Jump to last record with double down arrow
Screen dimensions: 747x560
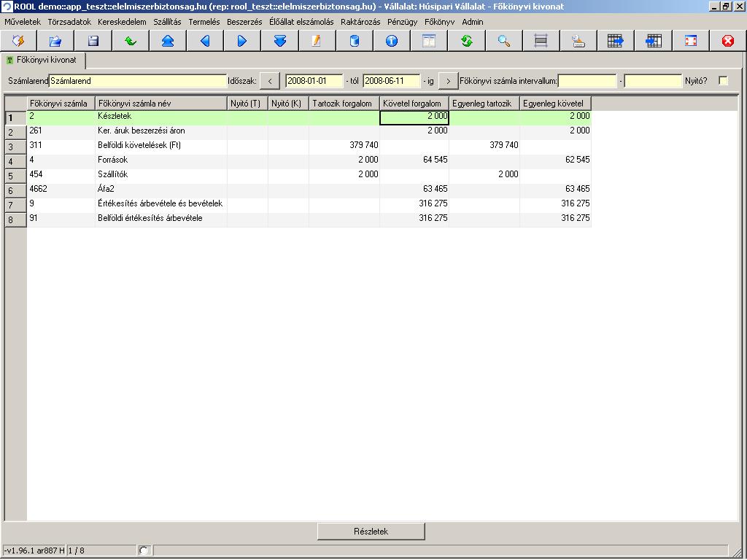coord(280,41)
